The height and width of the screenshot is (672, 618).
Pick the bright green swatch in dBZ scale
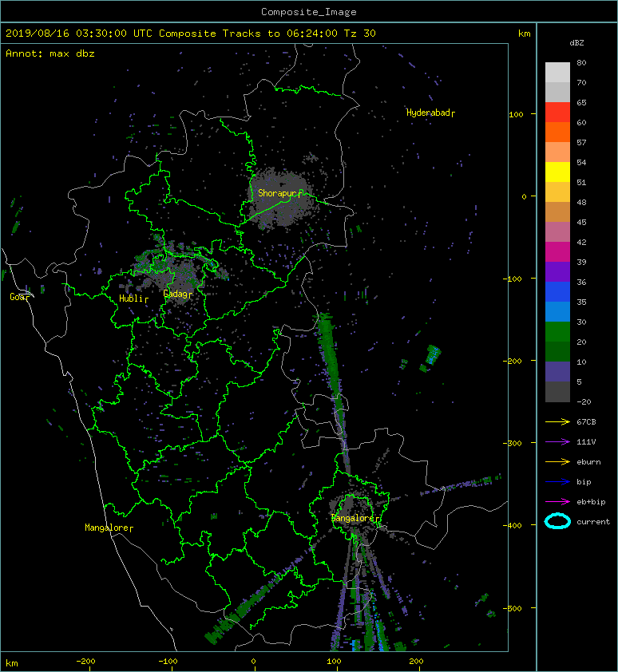click(557, 332)
